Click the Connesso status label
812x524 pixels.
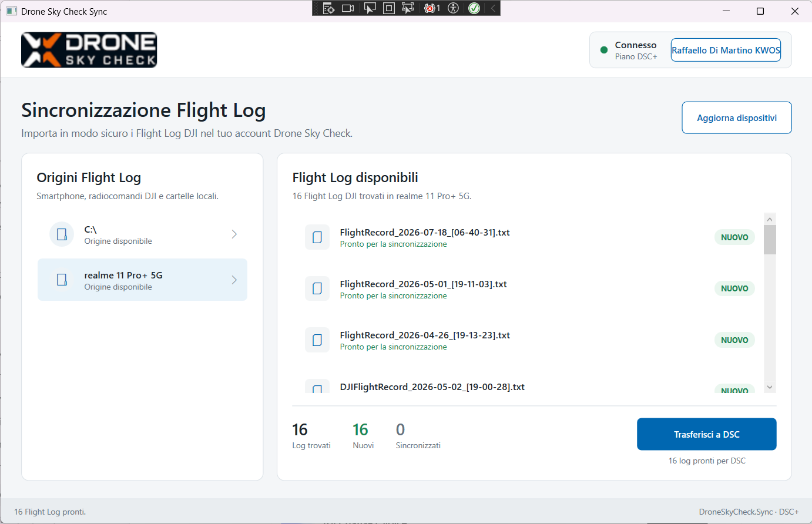point(635,45)
